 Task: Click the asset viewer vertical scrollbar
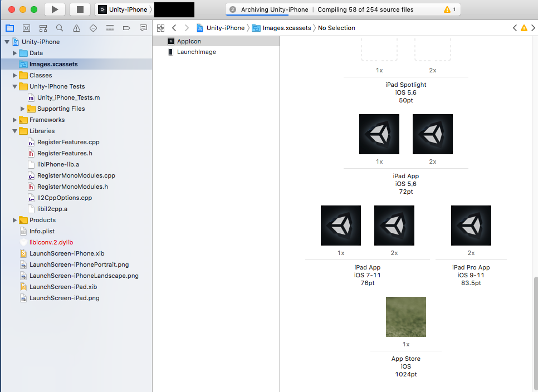click(536, 332)
